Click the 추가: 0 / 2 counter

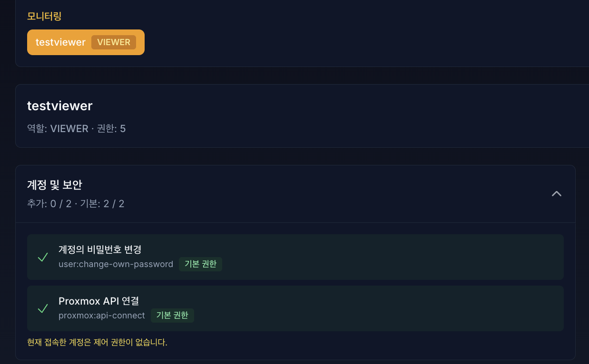click(x=49, y=204)
